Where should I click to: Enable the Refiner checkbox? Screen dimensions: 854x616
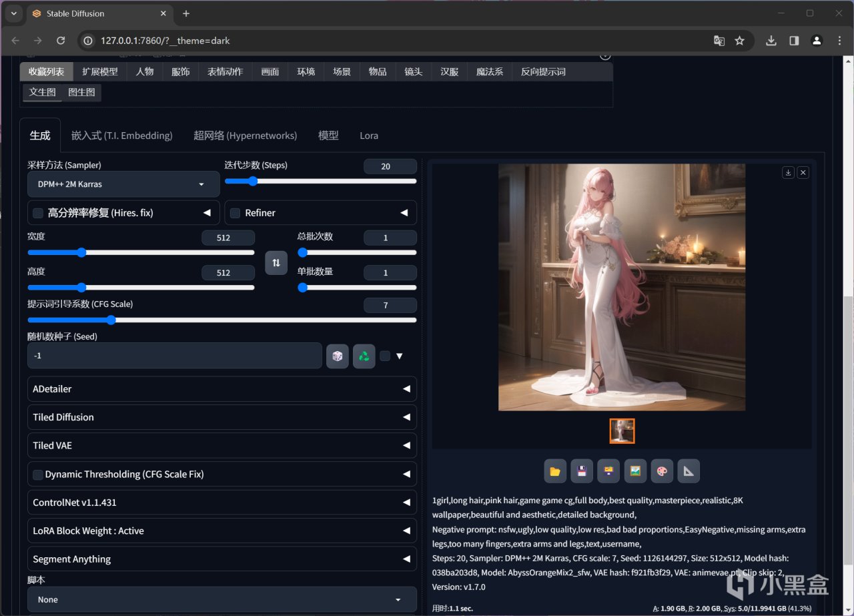tap(235, 213)
